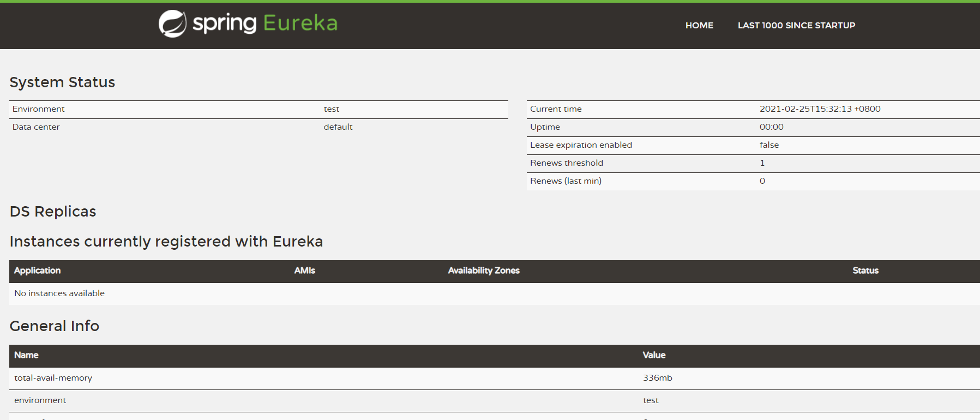
Task: Click the Value column header
Action: pyautogui.click(x=654, y=355)
